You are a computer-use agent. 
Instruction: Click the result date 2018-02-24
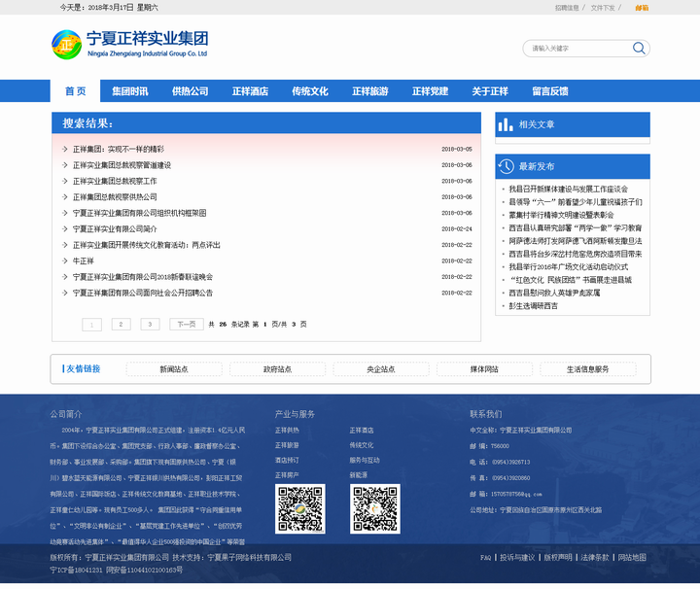click(x=457, y=229)
